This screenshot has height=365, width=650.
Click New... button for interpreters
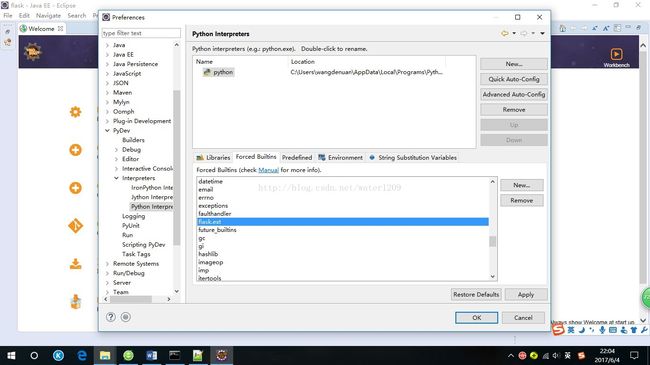point(514,64)
